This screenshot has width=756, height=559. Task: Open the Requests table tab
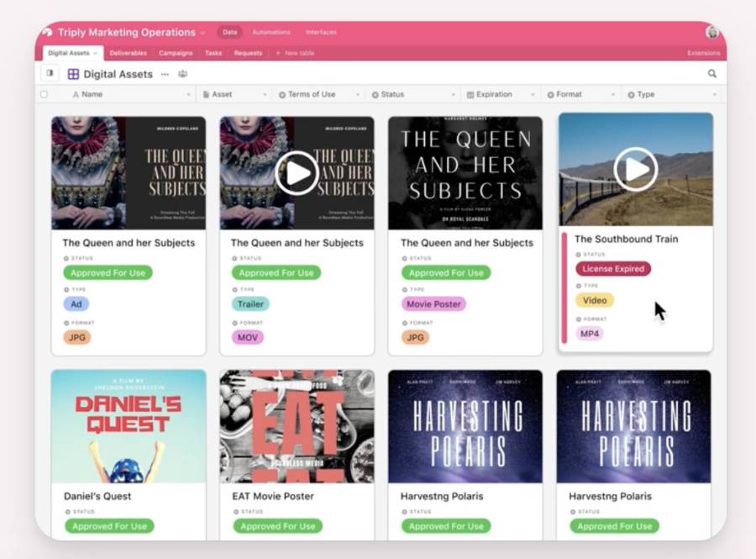(248, 53)
